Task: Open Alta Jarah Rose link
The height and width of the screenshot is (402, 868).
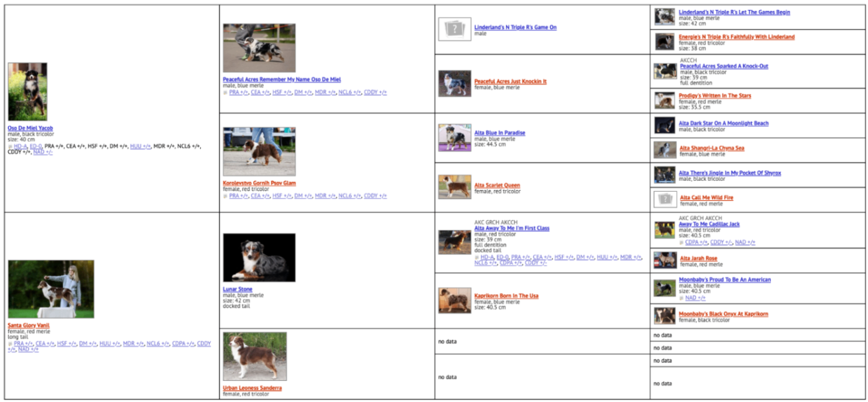Action: click(x=699, y=258)
